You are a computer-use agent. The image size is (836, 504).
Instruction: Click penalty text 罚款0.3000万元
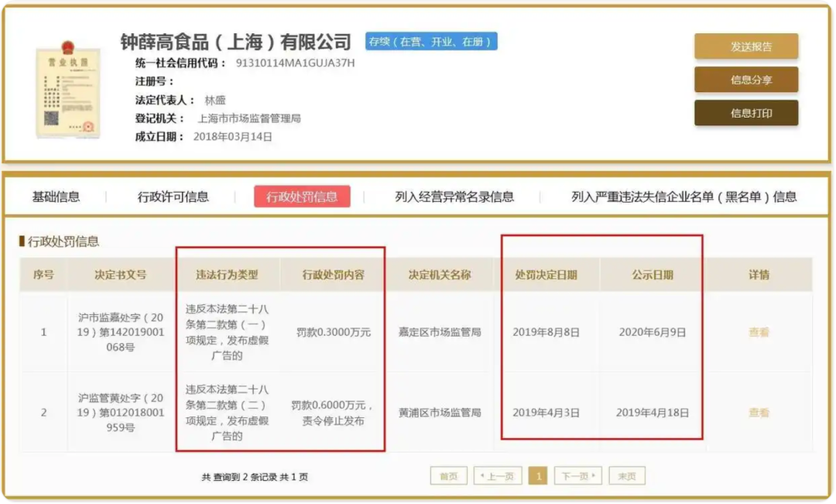point(333,332)
